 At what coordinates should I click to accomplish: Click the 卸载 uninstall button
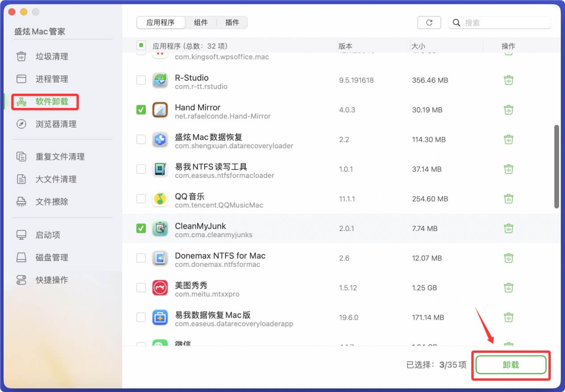pos(510,365)
